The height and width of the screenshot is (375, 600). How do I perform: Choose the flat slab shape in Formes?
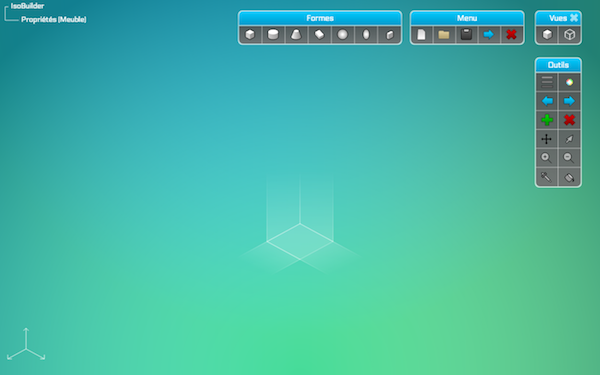(320, 35)
